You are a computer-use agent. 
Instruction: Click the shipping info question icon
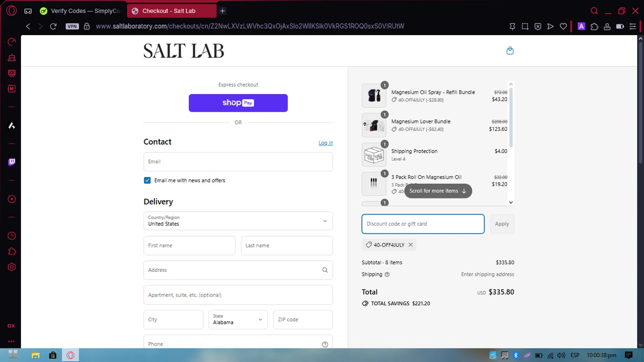(387, 274)
